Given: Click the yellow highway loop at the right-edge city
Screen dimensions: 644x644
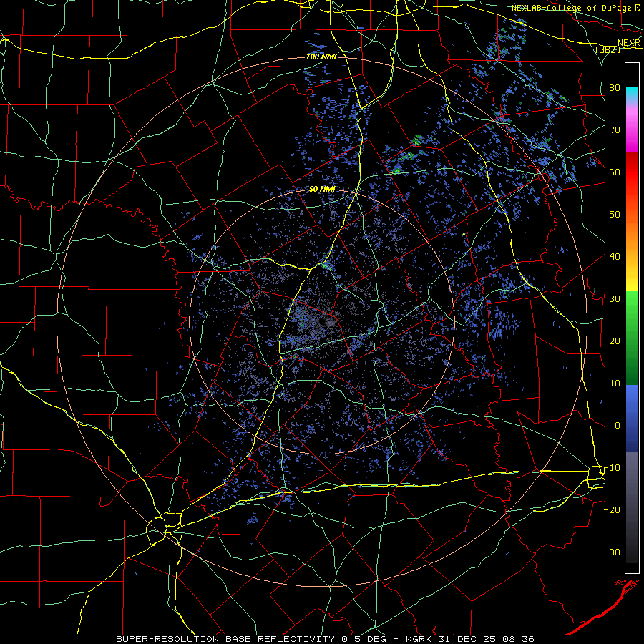Looking at the screenshot, I should tap(596, 477).
